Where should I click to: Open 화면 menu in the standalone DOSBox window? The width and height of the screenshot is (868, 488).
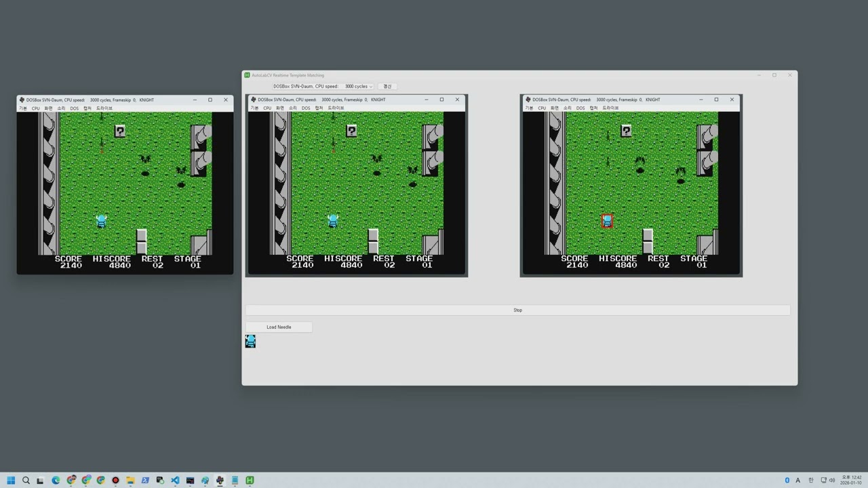click(48, 108)
